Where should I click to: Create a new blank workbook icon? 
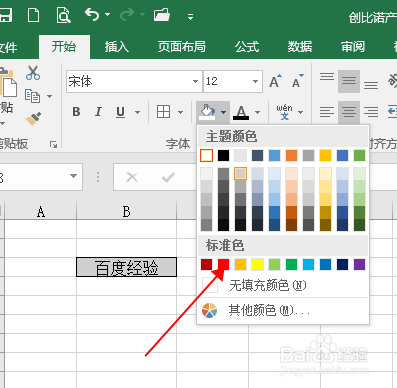[x=33, y=15]
